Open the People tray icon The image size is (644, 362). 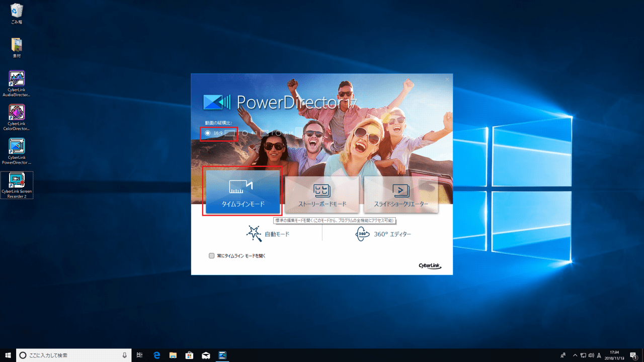point(563,355)
